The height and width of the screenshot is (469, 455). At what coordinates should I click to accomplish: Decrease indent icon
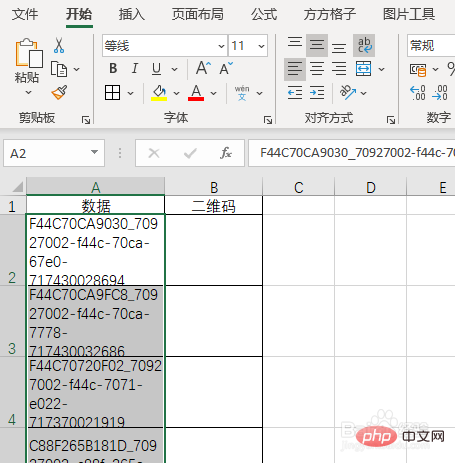pos(295,92)
